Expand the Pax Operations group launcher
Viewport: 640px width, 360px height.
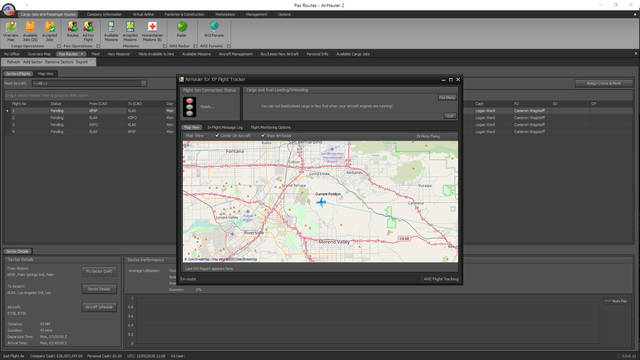(x=98, y=46)
